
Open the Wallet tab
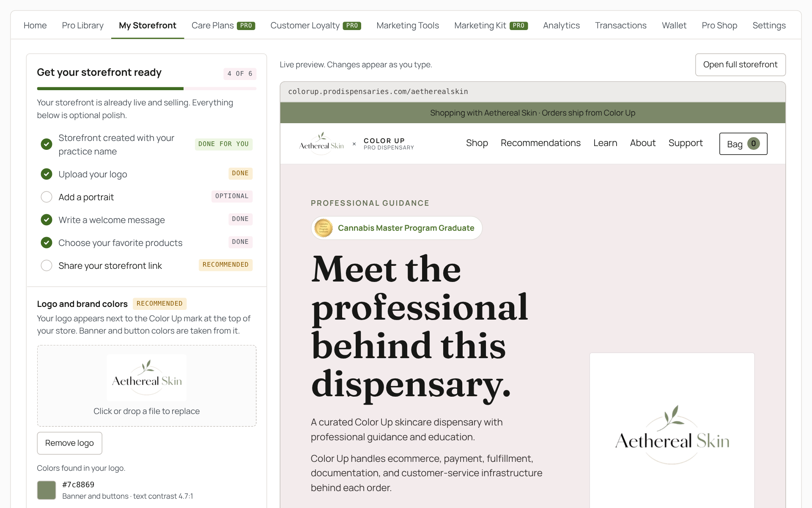click(674, 25)
